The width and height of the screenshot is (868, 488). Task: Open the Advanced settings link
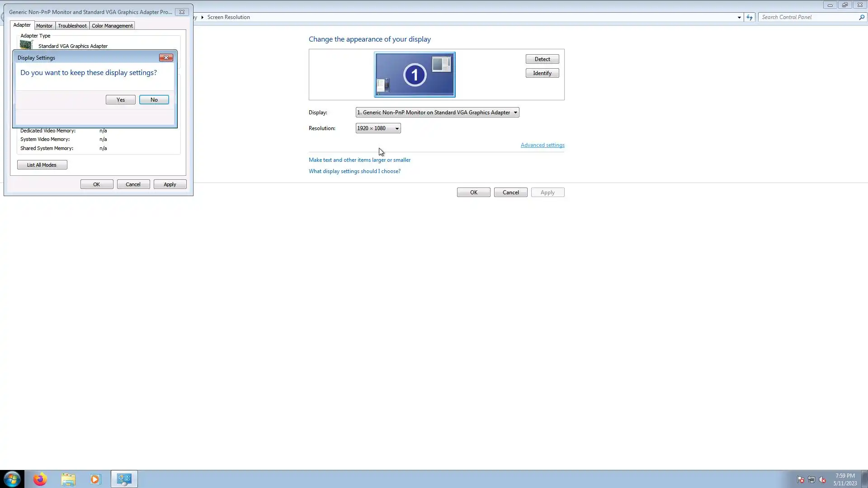542,145
